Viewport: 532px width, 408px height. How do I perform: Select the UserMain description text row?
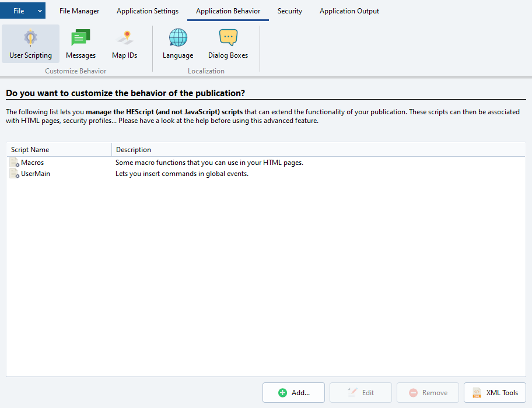point(182,174)
